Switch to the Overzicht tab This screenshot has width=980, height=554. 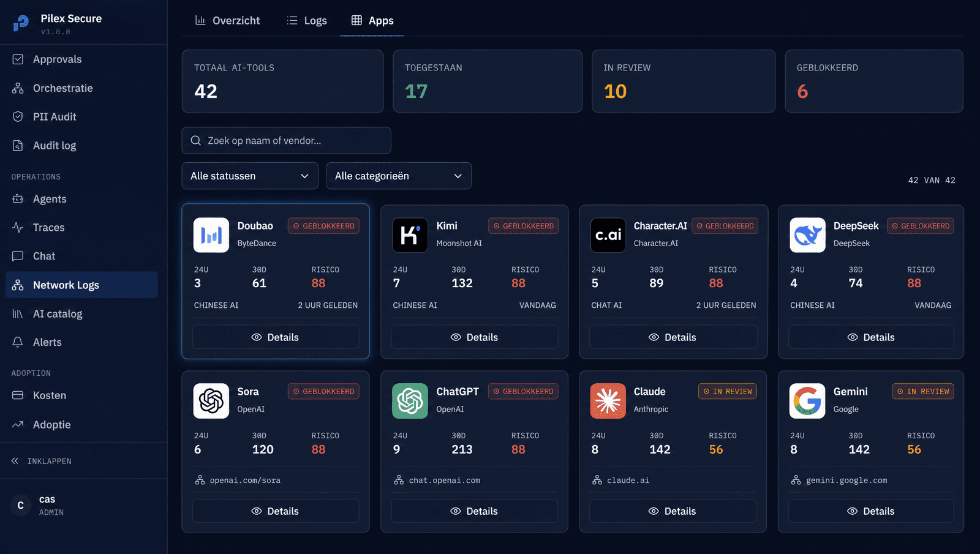point(227,21)
